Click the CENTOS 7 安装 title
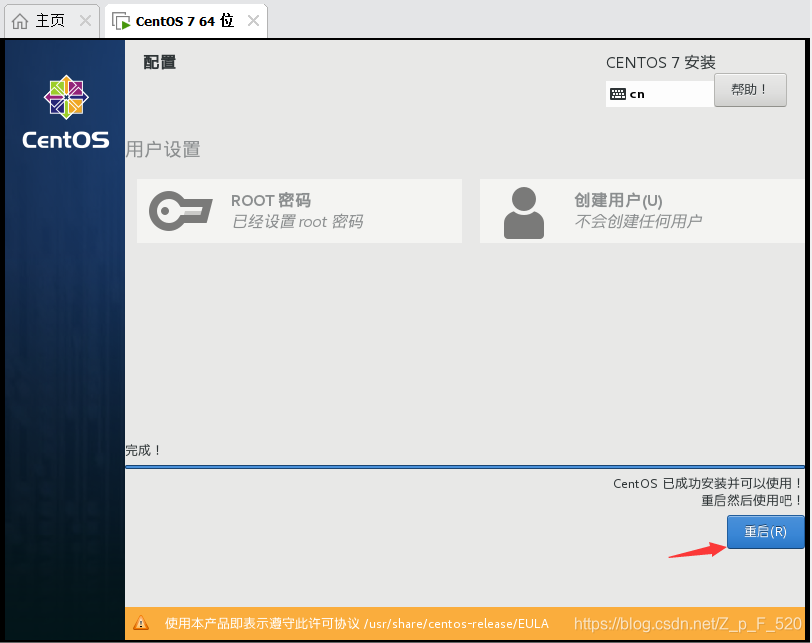Screen dimensions: 812x643 661,63
